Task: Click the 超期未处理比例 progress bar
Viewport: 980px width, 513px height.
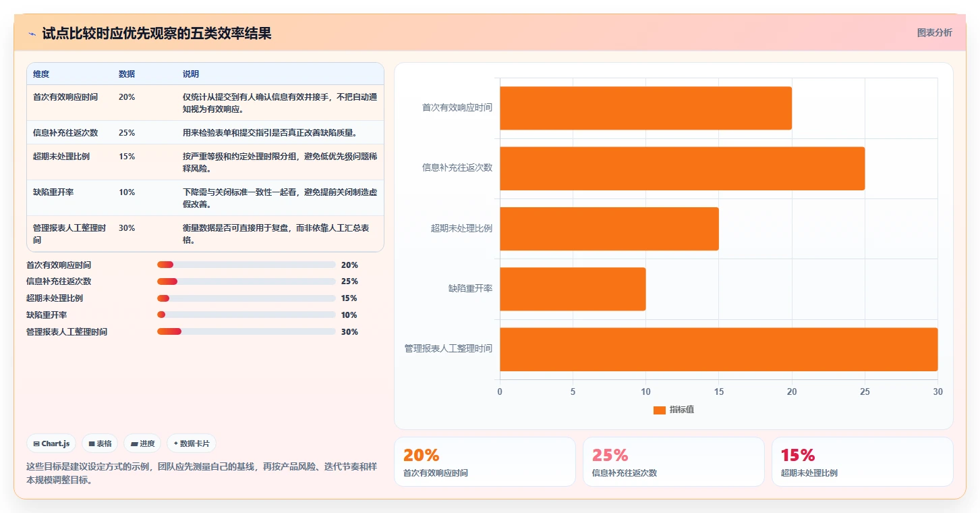Action: click(x=246, y=298)
